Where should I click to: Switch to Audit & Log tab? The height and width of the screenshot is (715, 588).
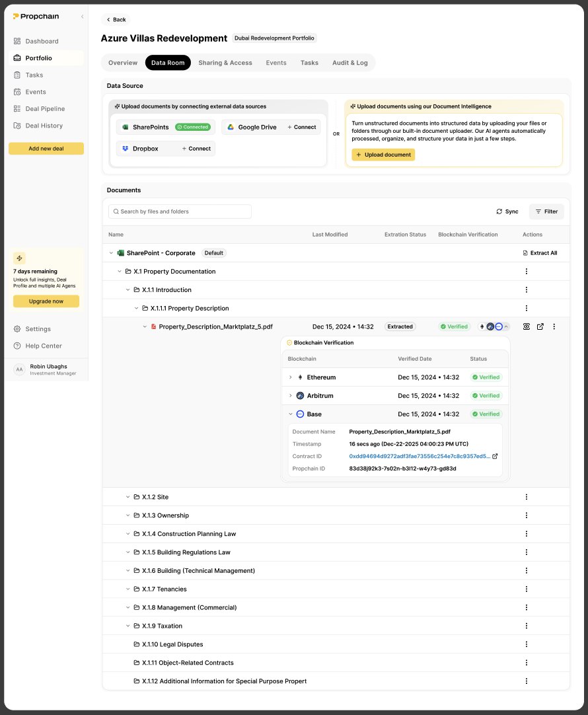(x=350, y=63)
